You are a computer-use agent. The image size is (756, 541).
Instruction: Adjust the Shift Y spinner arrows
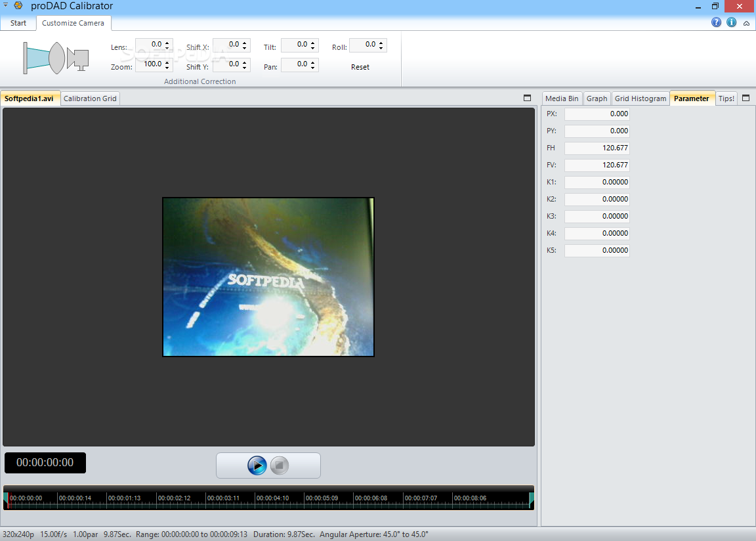coord(245,64)
